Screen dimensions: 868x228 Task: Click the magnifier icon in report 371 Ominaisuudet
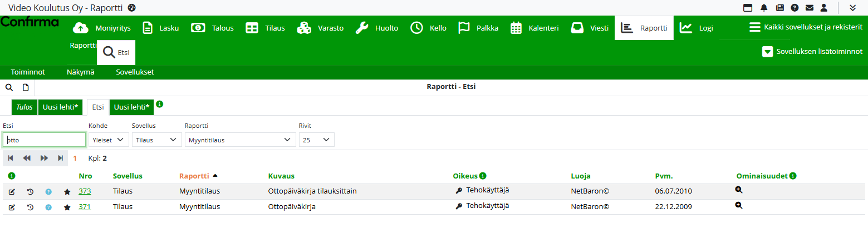[739, 205]
